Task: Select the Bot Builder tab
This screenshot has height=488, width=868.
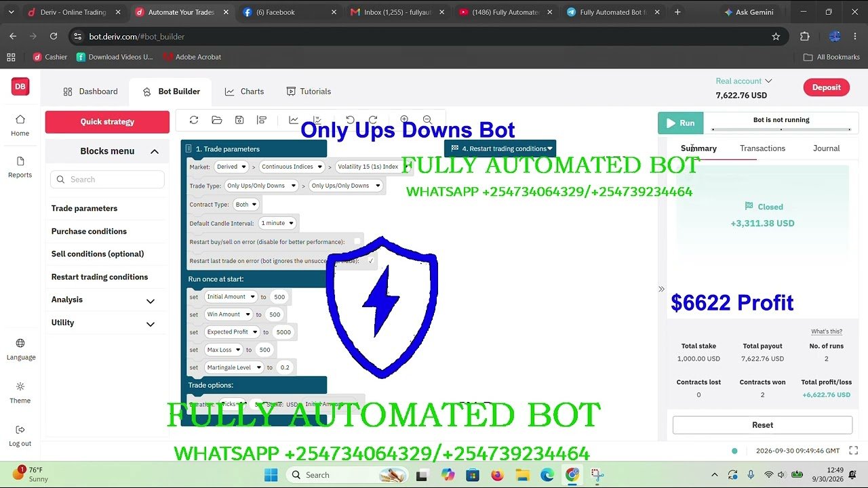Action: (171, 91)
